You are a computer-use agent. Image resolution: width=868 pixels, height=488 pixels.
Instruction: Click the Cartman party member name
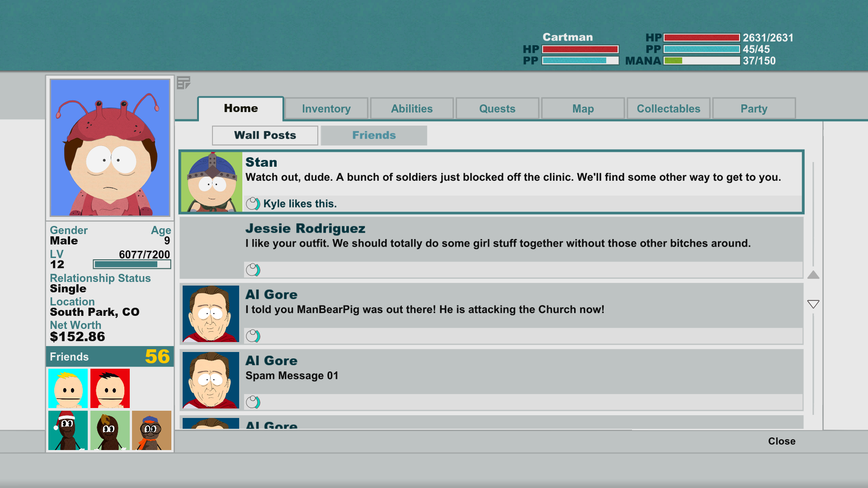tap(567, 37)
